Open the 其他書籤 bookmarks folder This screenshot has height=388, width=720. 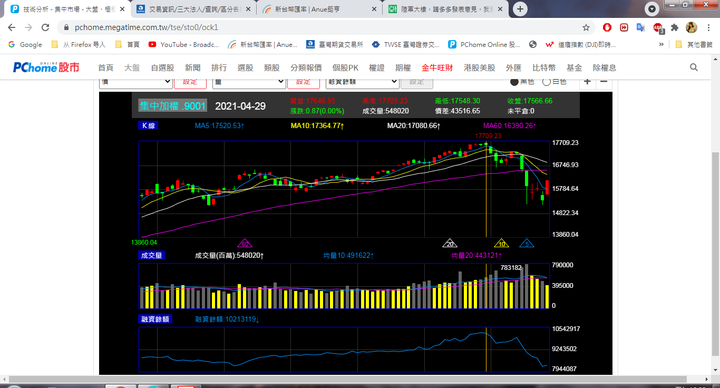click(x=694, y=45)
